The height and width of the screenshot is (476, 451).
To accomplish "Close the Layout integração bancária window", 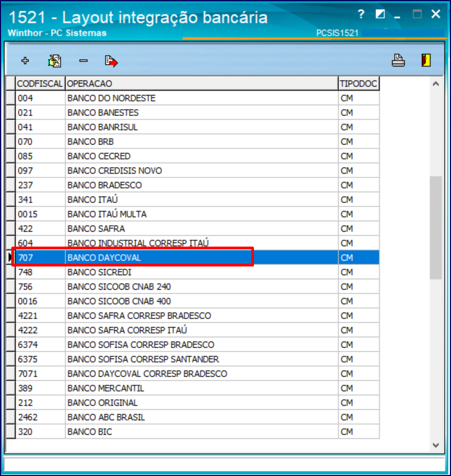I will [x=436, y=14].
